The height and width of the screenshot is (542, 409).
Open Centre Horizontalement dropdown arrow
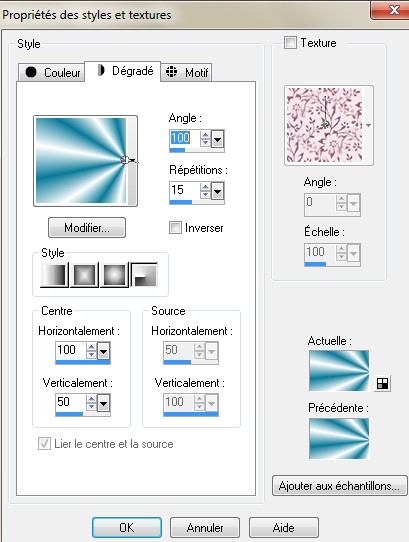point(104,352)
